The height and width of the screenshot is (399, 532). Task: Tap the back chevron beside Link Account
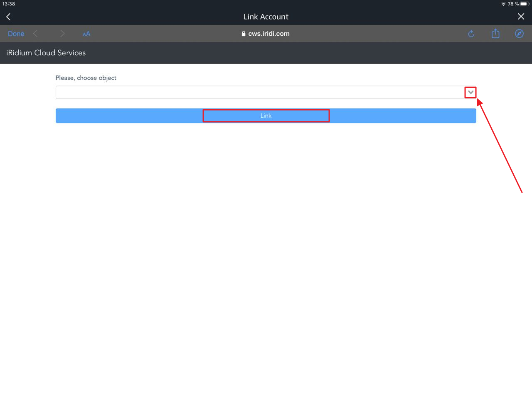8,17
